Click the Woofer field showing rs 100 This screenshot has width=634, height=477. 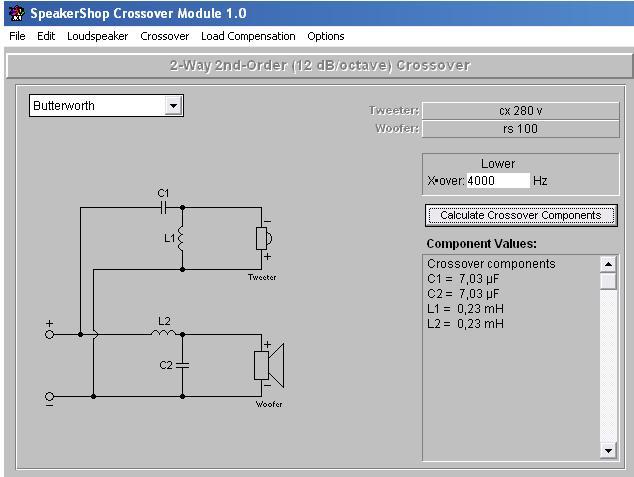[520, 129]
